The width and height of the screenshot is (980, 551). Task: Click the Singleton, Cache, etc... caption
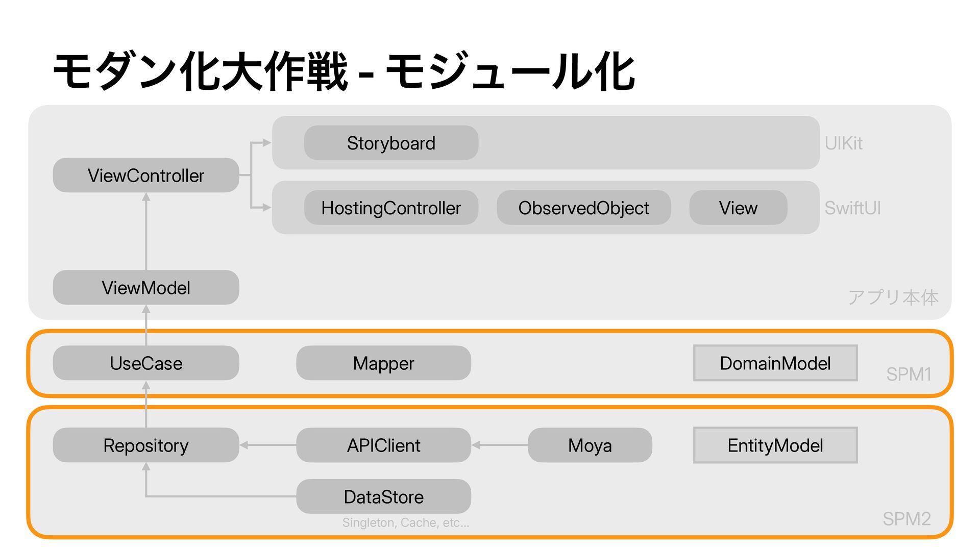(406, 522)
